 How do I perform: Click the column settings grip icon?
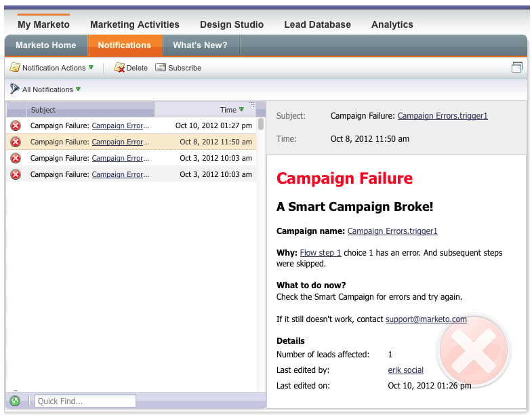(x=252, y=104)
